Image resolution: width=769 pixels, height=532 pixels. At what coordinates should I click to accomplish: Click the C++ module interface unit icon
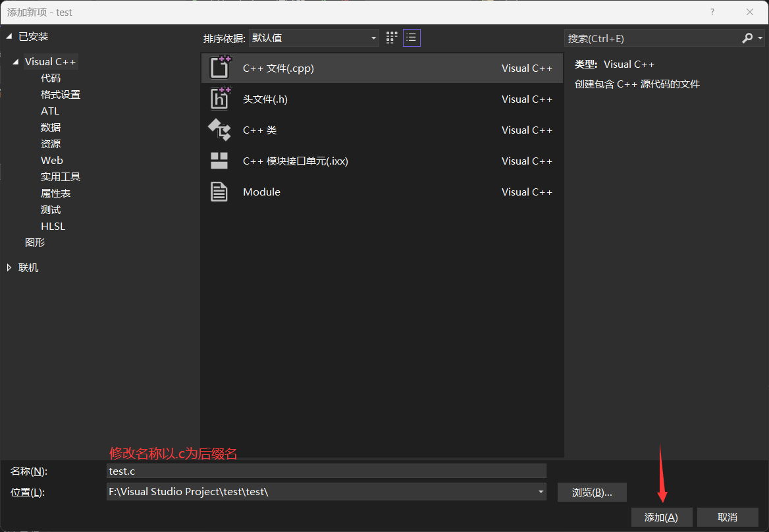[x=219, y=161]
